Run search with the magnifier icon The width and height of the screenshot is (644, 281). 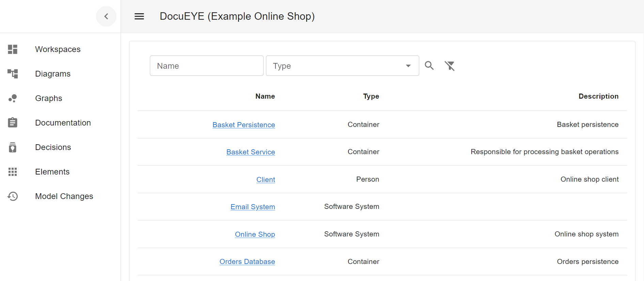click(x=429, y=66)
